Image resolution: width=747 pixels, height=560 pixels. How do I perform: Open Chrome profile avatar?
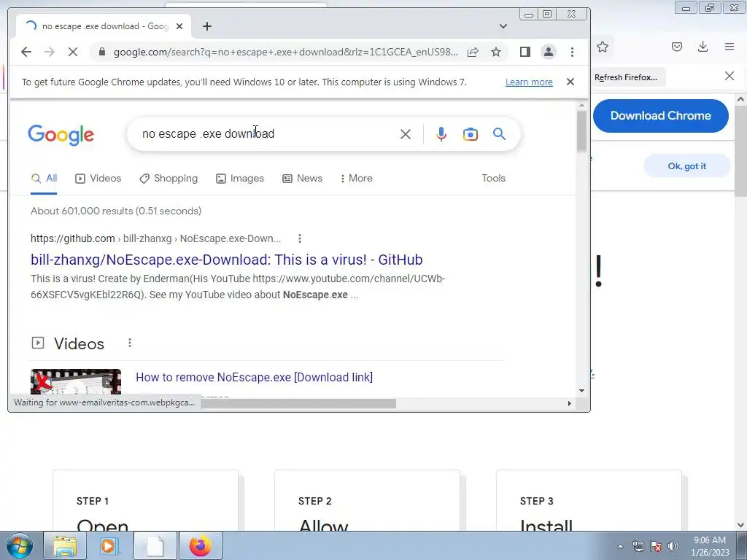(549, 52)
